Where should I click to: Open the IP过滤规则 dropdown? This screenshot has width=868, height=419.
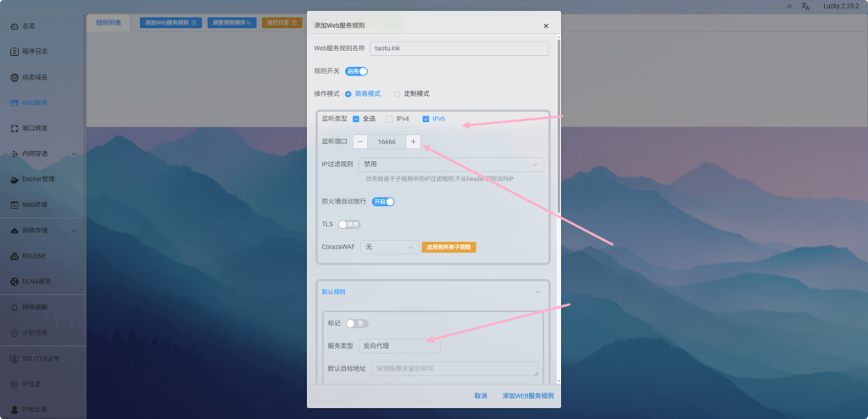click(451, 165)
